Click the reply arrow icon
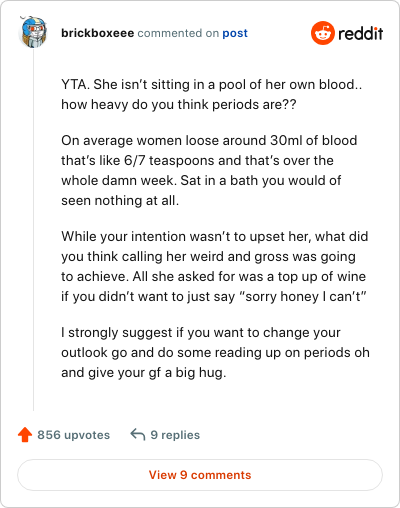400x508 pixels. [138, 435]
